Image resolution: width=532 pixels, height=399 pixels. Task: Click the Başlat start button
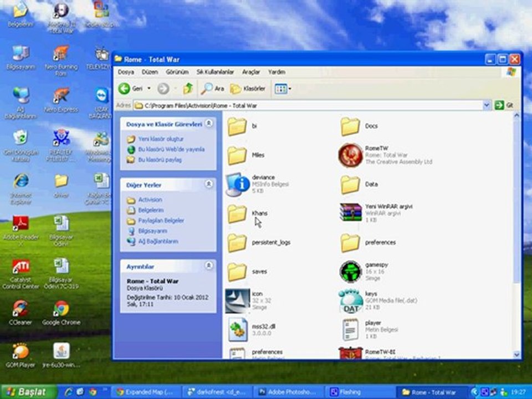click(28, 392)
